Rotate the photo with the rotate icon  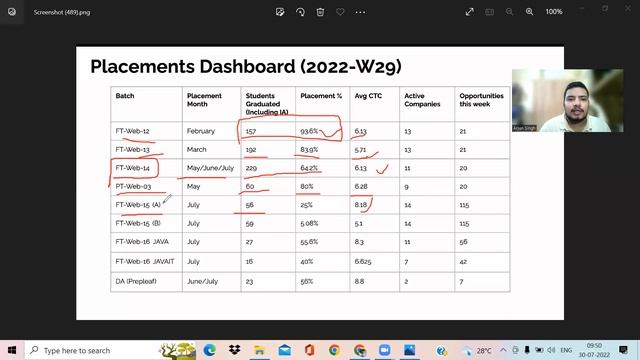(300, 12)
